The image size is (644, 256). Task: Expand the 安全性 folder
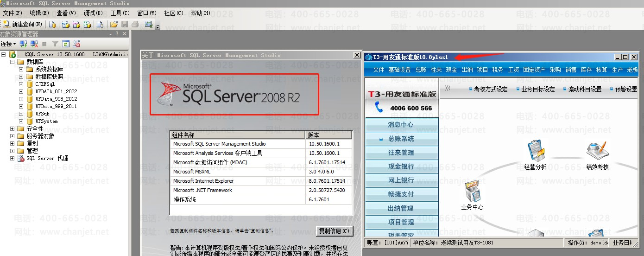13,128
